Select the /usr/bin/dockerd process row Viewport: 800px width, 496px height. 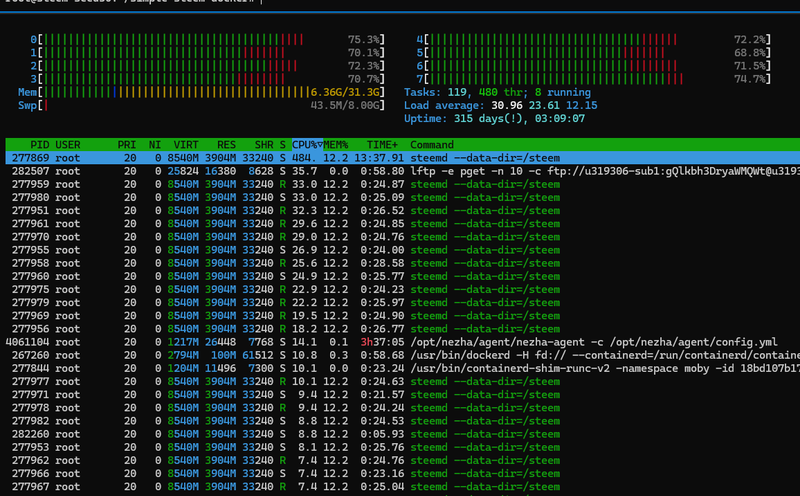[400, 355]
